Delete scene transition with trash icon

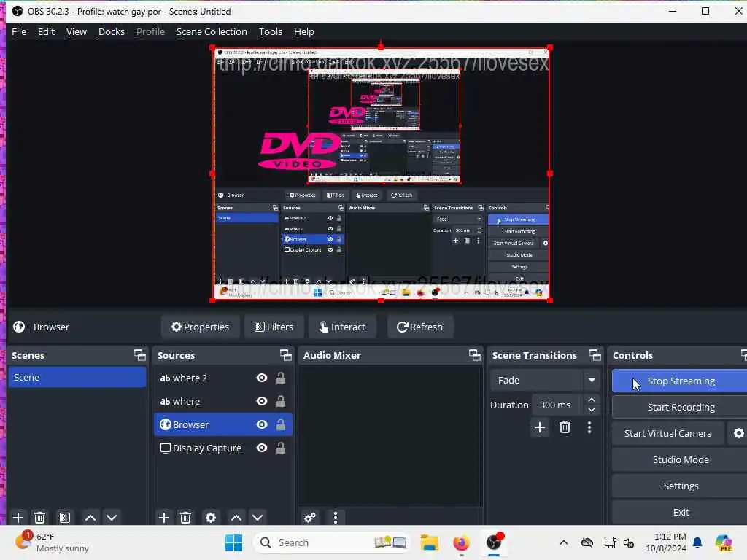click(565, 427)
